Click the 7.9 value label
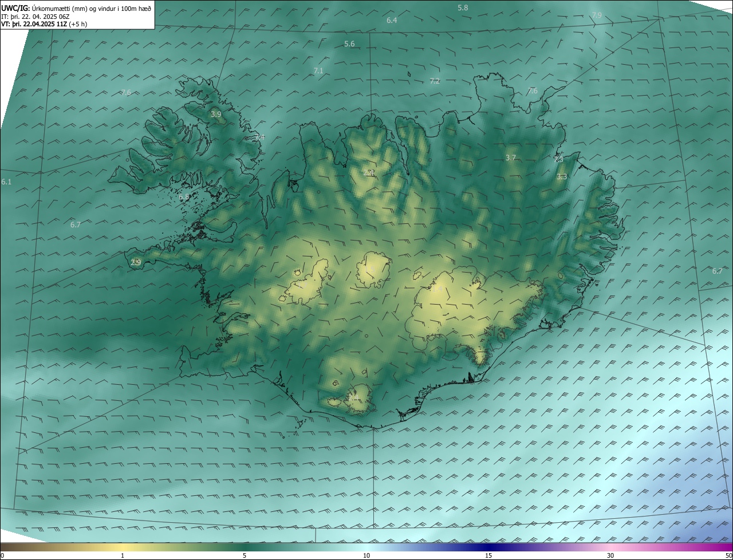This screenshot has width=733, height=560. tap(597, 15)
